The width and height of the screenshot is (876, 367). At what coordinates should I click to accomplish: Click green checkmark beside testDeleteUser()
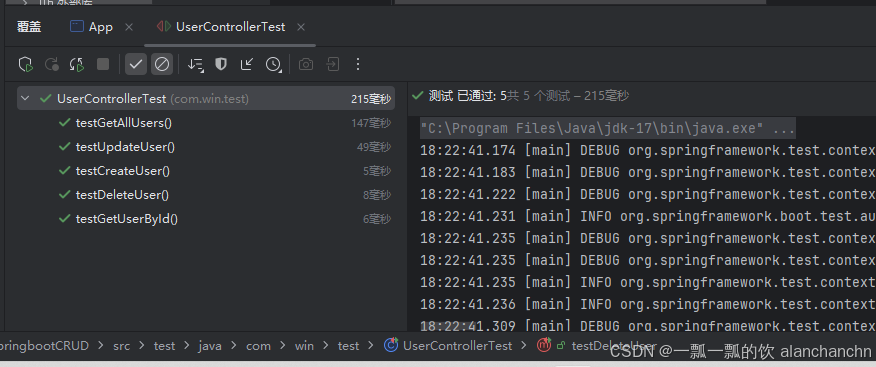[x=64, y=194]
